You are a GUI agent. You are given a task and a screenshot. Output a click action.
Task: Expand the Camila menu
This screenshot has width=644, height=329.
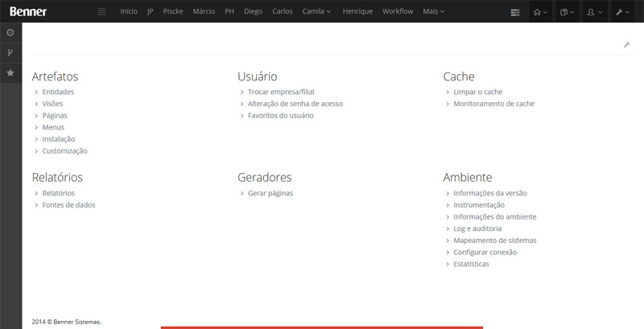click(x=316, y=12)
